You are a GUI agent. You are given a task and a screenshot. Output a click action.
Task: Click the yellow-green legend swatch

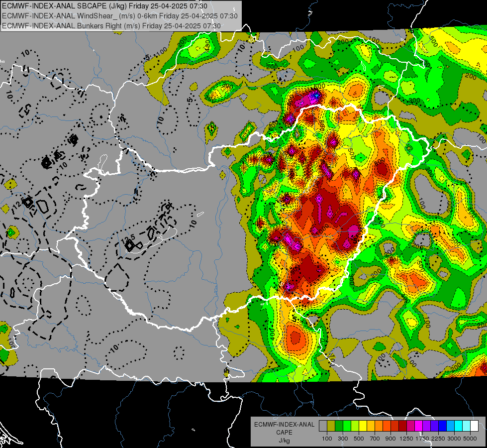click(355, 426)
